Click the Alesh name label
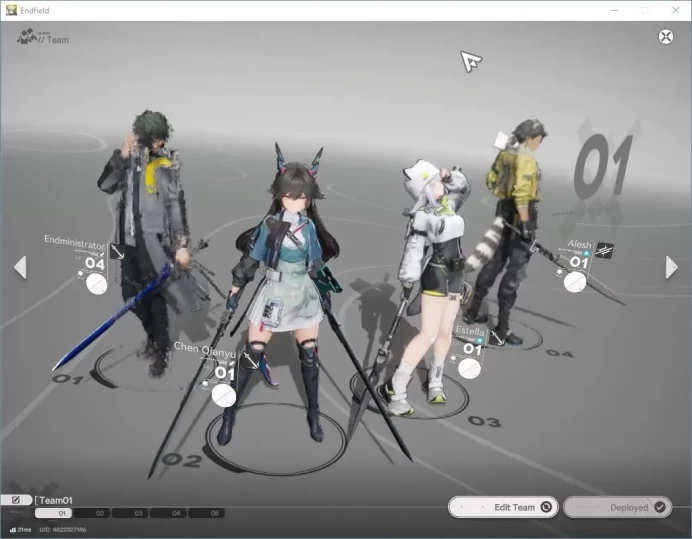 tap(579, 244)
